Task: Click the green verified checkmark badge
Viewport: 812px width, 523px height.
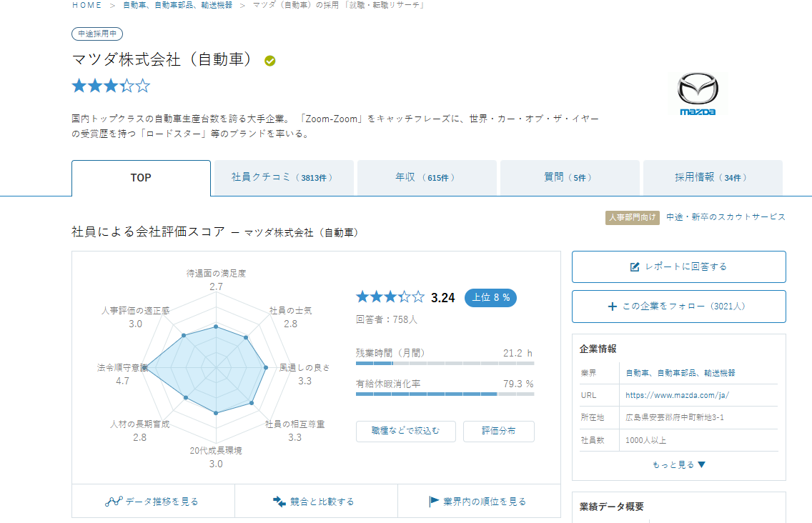Action: click(269, 61)
